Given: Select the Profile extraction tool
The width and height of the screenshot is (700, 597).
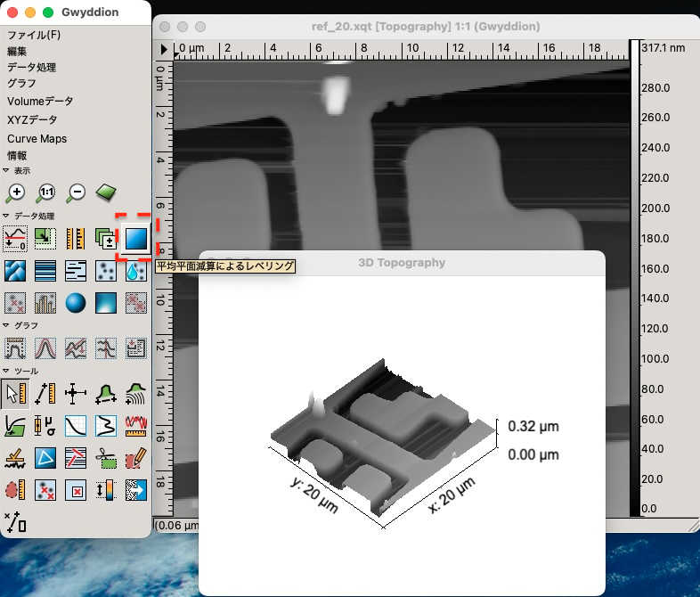Looking at the screenshot, I should pos(106,394).
